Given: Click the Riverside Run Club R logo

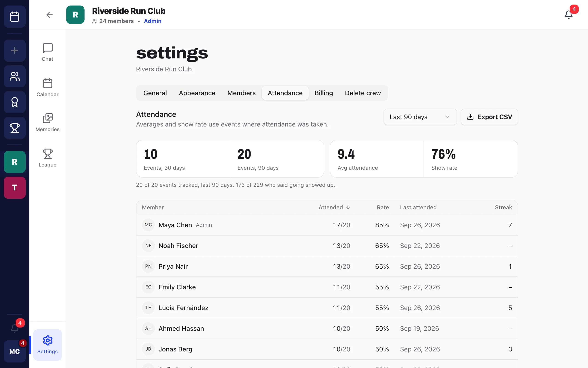Looking at the screenshot, I should (x=75, y=14).
